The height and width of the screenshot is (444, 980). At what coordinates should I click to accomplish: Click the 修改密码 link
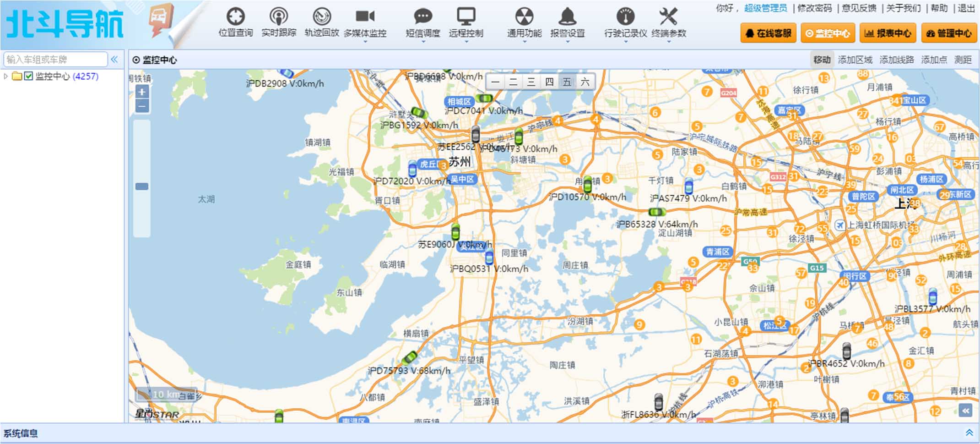point(814,8)
